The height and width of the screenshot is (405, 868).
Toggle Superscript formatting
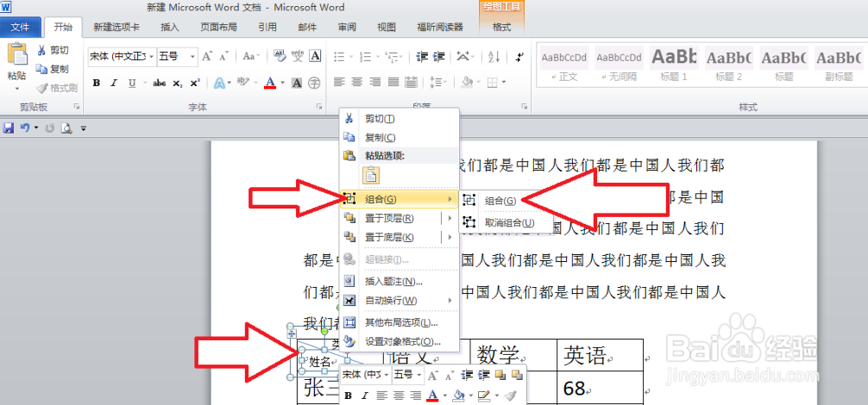194,83
